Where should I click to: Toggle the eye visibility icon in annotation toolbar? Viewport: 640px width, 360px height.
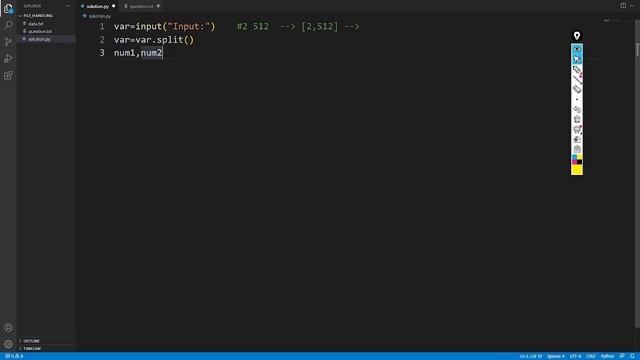click(x=577, y=49)
